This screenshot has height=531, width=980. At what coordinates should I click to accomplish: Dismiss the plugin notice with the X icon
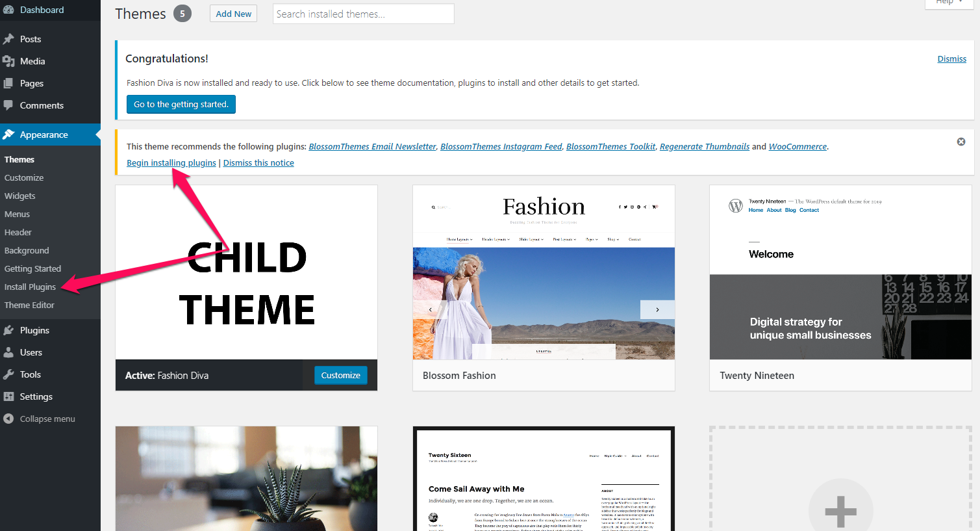tap(961, 142)
